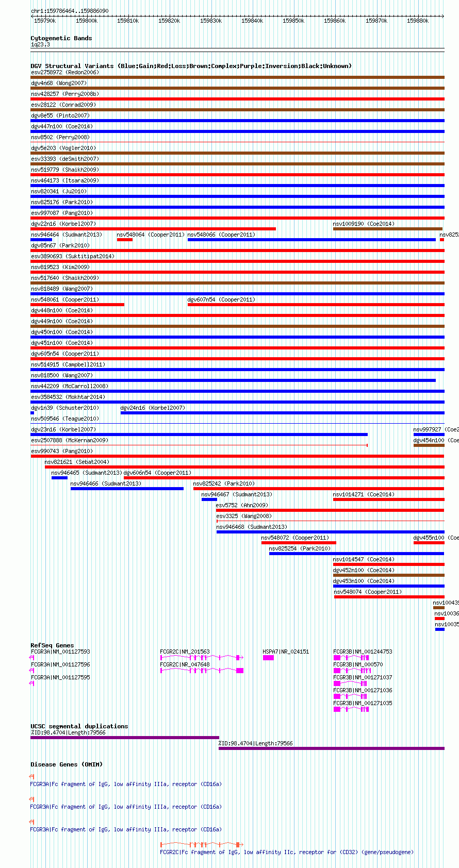Click the UCSC segmental duplications track title
Viewport: 459px width, 868px height.
point(79,726)
